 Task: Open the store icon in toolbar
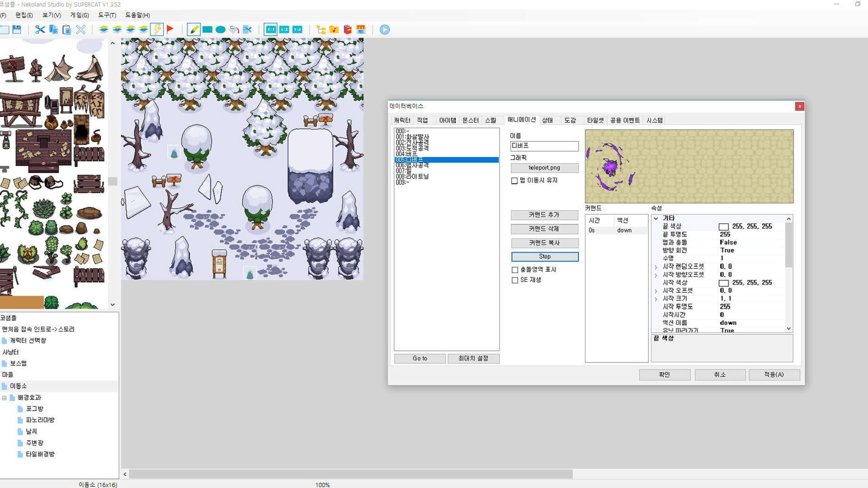click(x=361, y=29)
